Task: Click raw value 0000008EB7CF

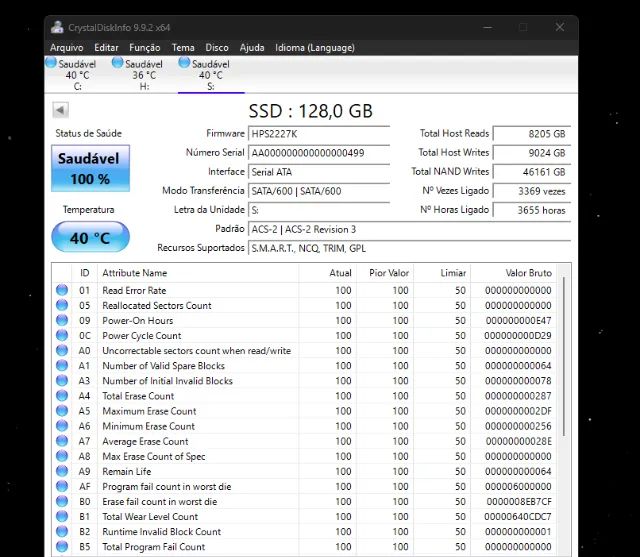Action: pyautogui.click(x=519, y=502)
